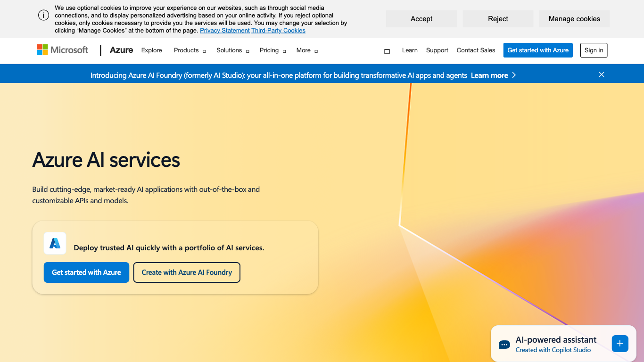644x362 pixels.
Task: Click the cookie notice info icon
Action: 43,15
